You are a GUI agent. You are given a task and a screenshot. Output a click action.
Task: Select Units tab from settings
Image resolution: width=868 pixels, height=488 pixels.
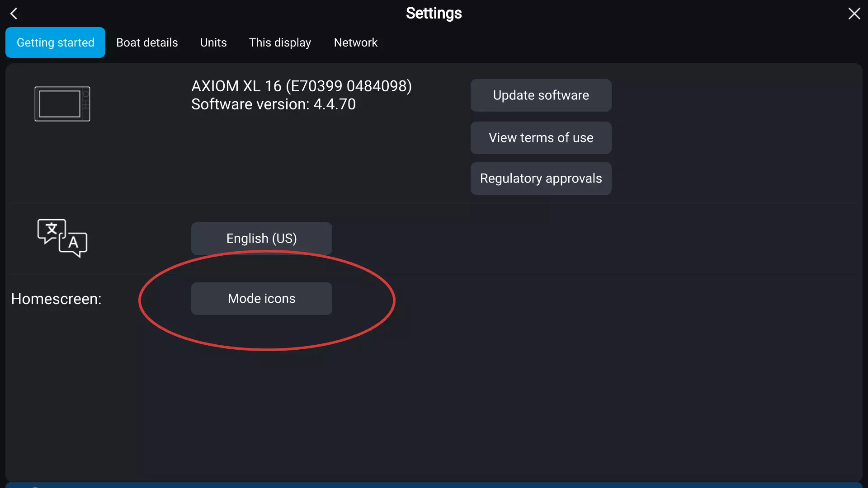[x=213, y=42]
